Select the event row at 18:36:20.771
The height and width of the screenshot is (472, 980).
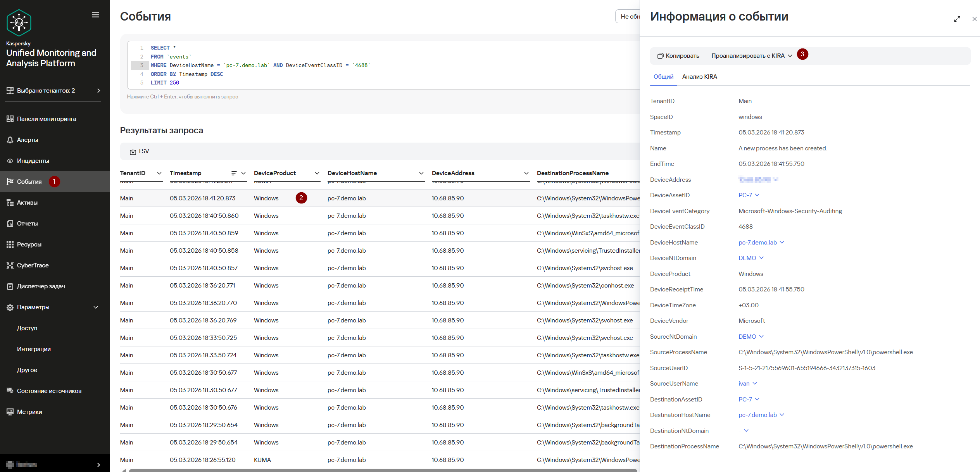click(x=380, y=286)
